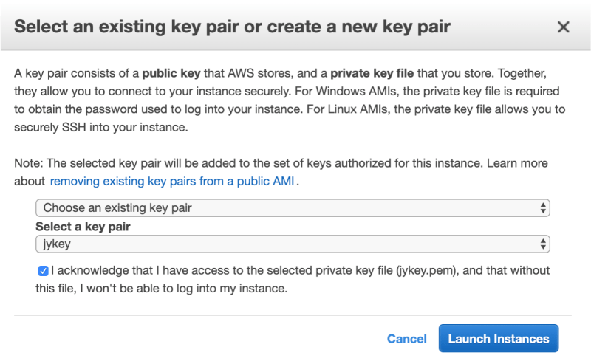Image resolution: width=591 pixels, height=364 pixels.
Task: Expand the jykey key pair dropdown
Action: 292,243
